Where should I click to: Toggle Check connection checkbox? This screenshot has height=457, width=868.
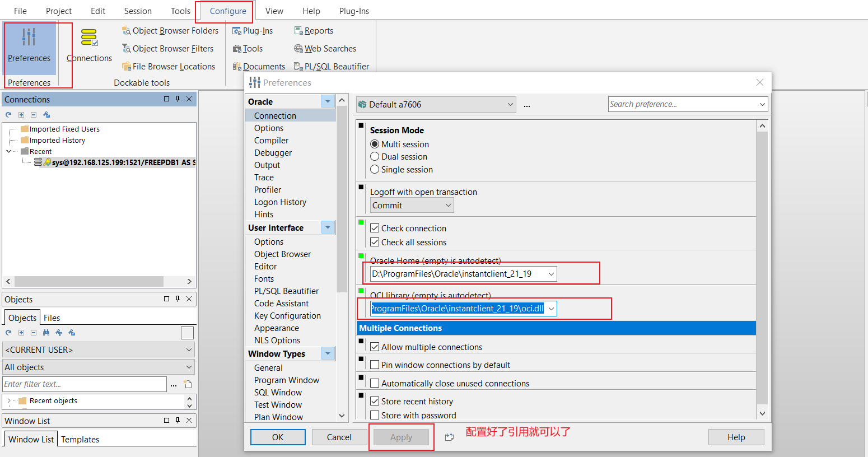tap(375, 228)
